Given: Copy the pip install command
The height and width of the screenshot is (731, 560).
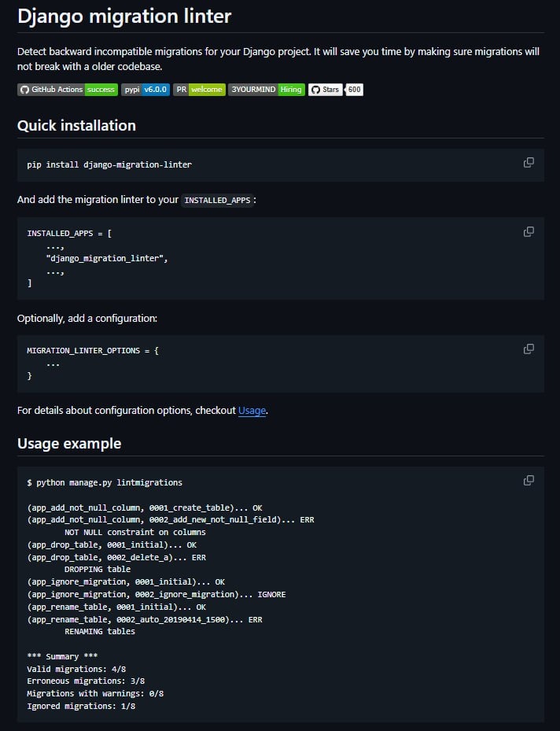Looking at the screenshot, I should (x=529, y=162).
